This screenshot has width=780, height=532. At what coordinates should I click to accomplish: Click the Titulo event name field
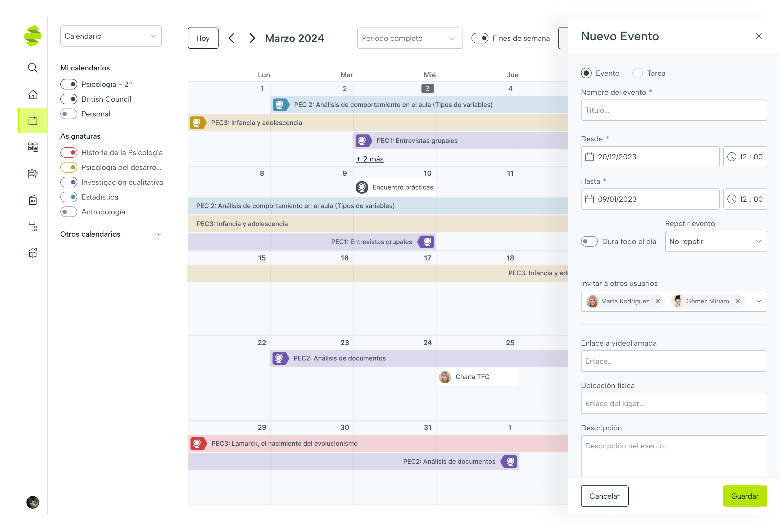[x=674, y=110]
